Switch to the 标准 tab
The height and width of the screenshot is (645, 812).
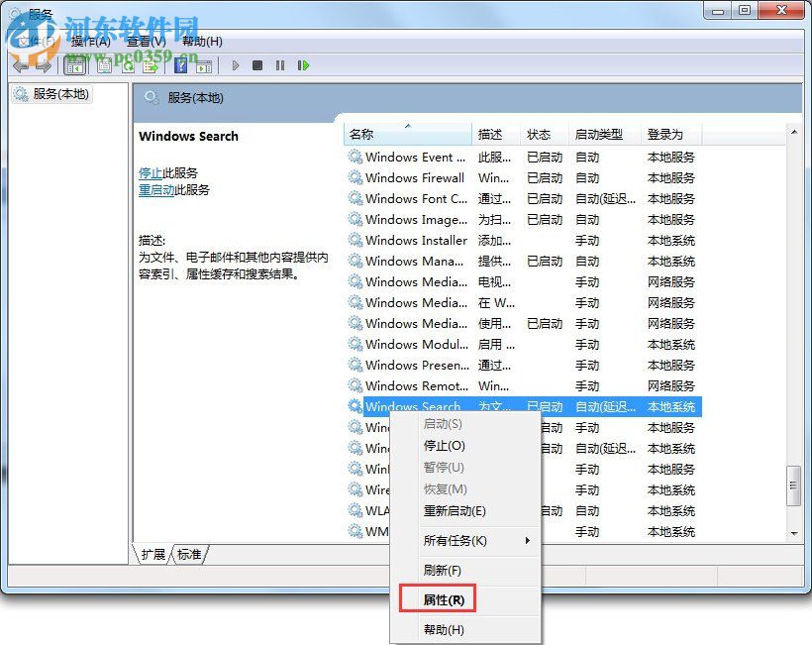click(188, 556)
